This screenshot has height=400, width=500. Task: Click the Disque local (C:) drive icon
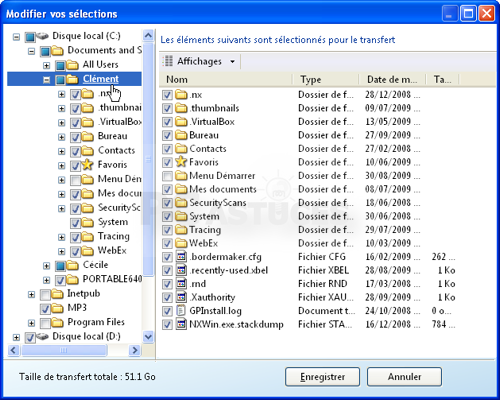tap(42, 36)
